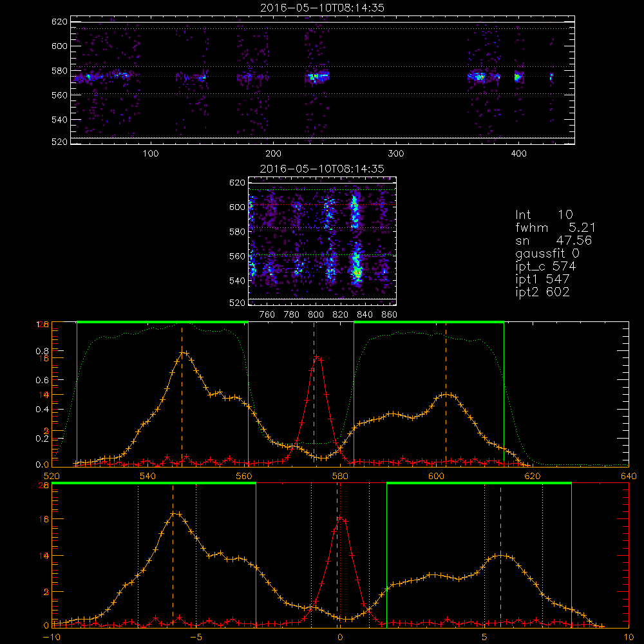644x644 pixels.
Task: Click the timestamp title above the small square image
Action: (322, 169)
